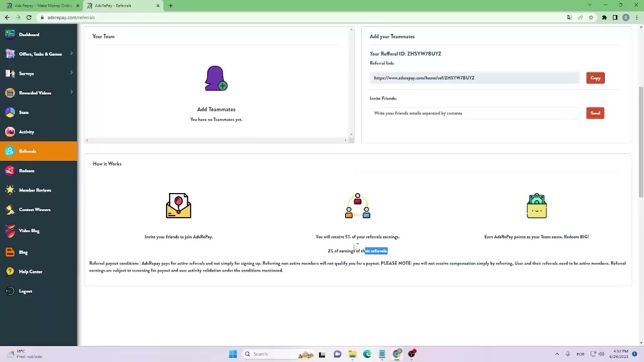
Task: Bookmark this page with the star icon
Action: tap(591, 17)
